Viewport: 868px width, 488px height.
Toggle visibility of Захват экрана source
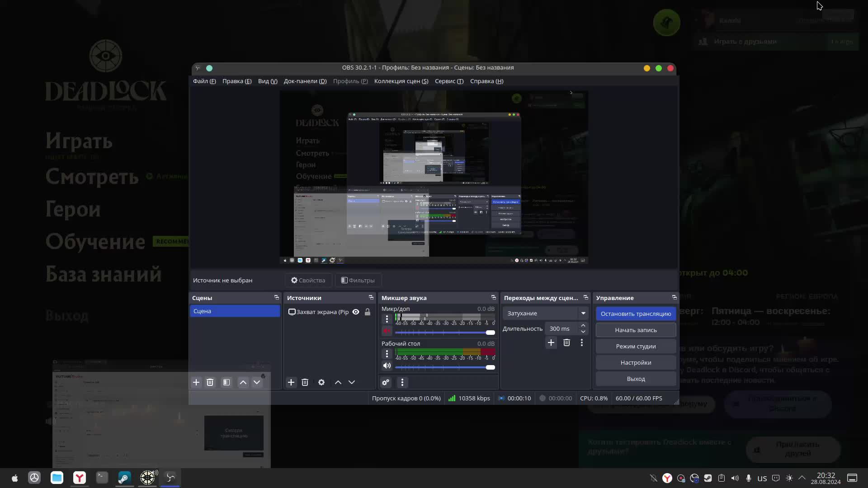point(356,312)
